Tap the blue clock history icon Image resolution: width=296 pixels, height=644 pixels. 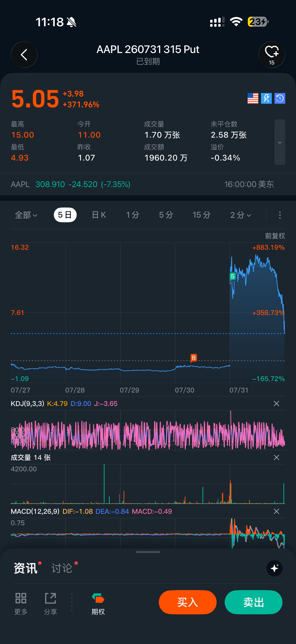pos(280,98)
